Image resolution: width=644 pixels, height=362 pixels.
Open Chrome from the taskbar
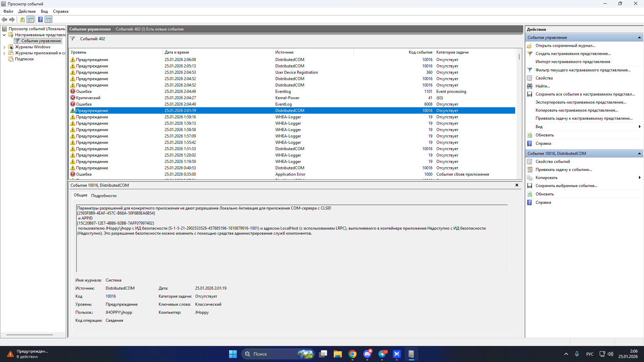[352, 354]
